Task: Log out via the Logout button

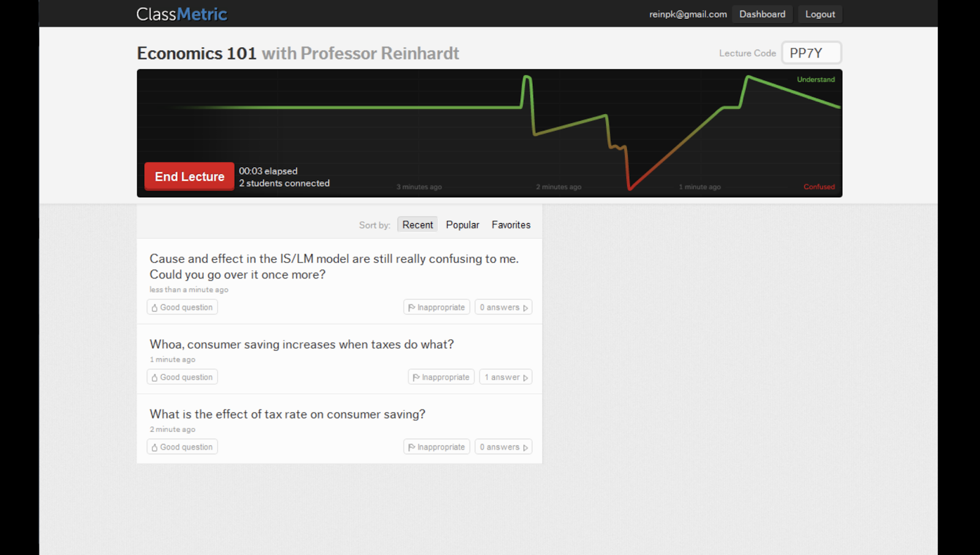Action: [820, 14]
